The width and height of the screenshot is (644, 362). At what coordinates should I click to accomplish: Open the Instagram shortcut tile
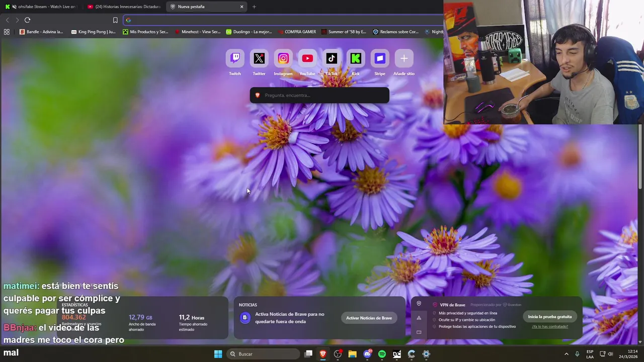pyautogui.click(x=283, y=59)
